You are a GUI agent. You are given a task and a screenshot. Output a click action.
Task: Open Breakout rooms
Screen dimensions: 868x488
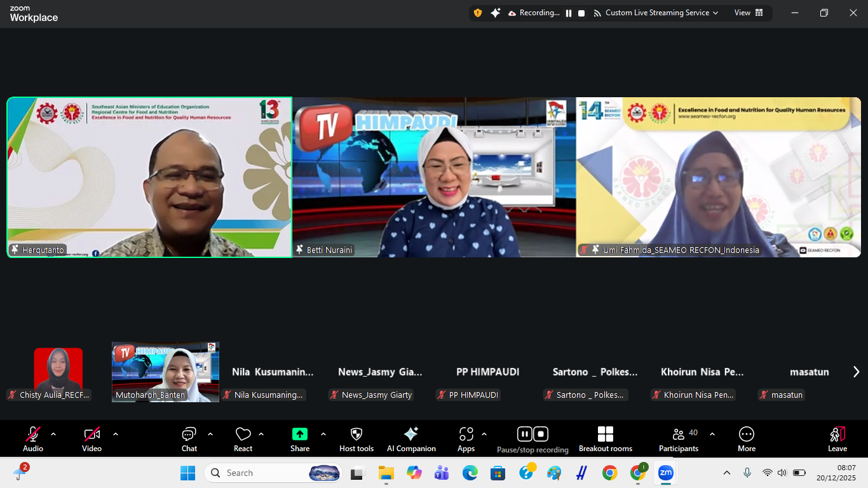tap(605, 439)
